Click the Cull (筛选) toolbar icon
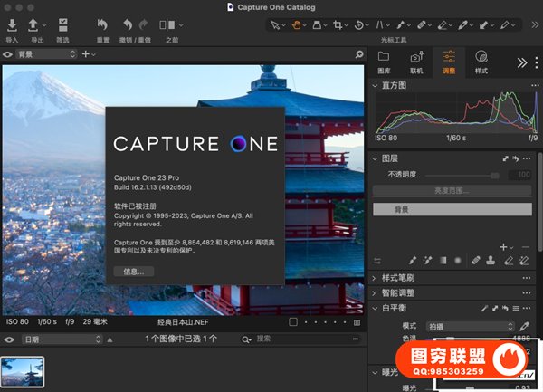Viewport: 543px width, 392px height. pos(62,24)
